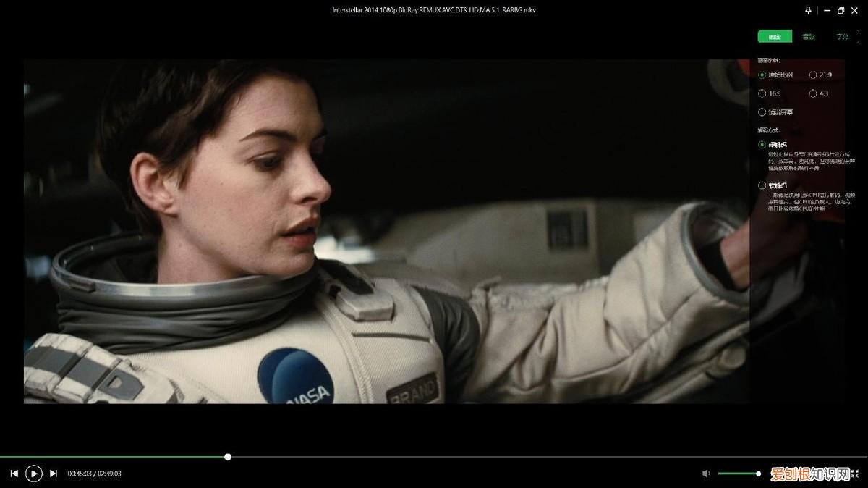Image resolution: width=868 pixels, height=488 pixels.
Task: Enable the fill screen option
Action: (x=762, y=112)
